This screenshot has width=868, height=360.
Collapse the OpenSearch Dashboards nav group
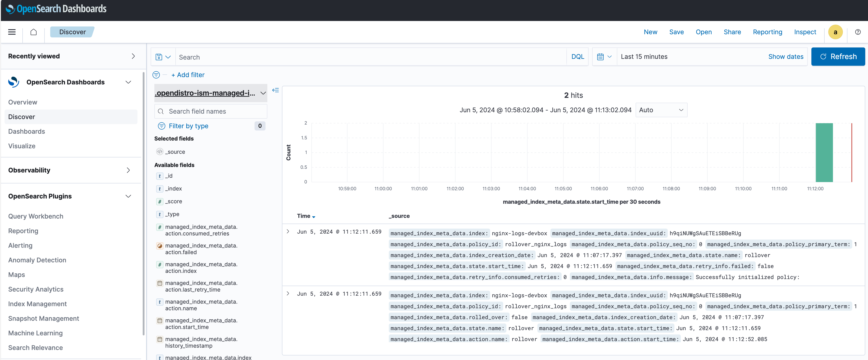[x=128, y=82]
